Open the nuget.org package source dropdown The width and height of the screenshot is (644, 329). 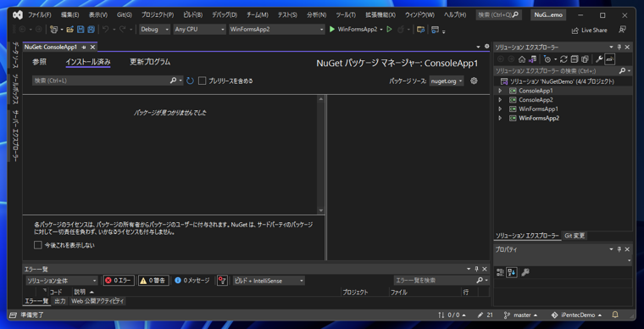(447, 81)
